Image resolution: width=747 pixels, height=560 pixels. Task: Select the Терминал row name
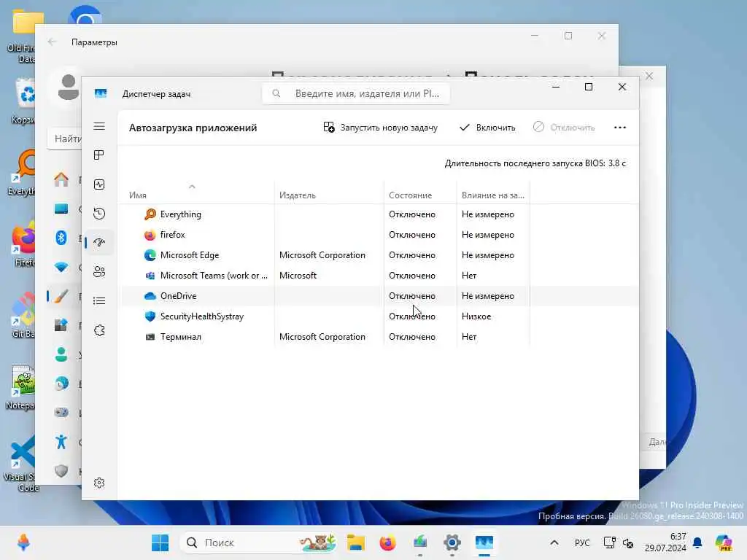[181, 337]
